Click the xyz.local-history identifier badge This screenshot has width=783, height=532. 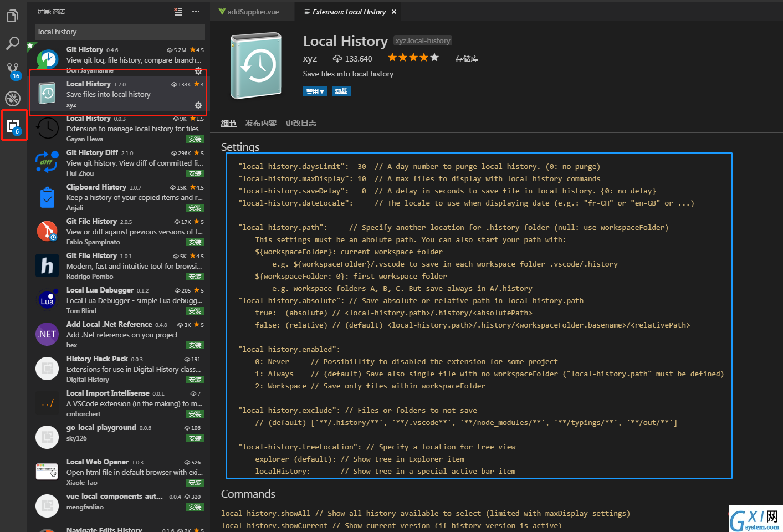423,40
